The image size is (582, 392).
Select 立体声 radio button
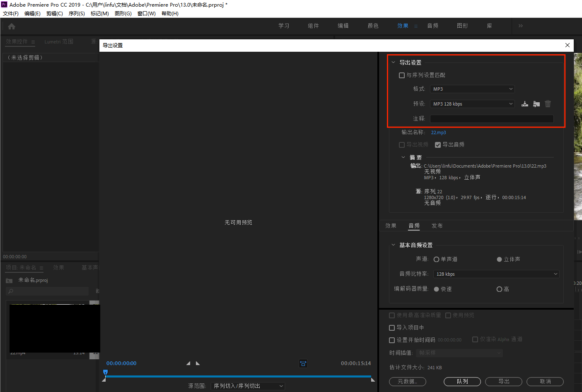click(x=499, y=260)
